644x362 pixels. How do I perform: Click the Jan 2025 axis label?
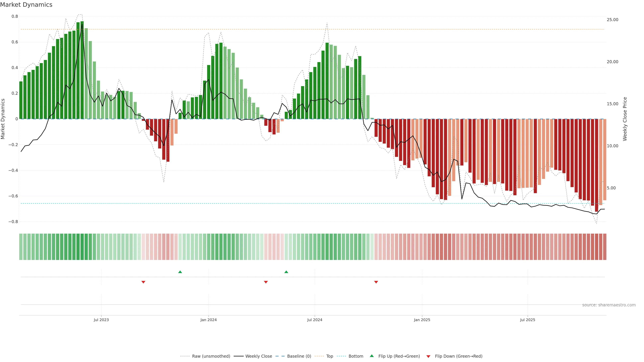point(422,320)
